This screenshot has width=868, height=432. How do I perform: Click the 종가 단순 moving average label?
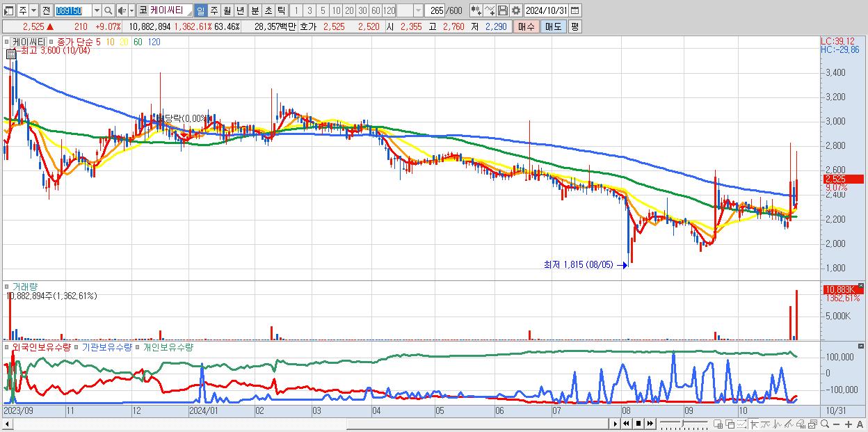(75, 42)
